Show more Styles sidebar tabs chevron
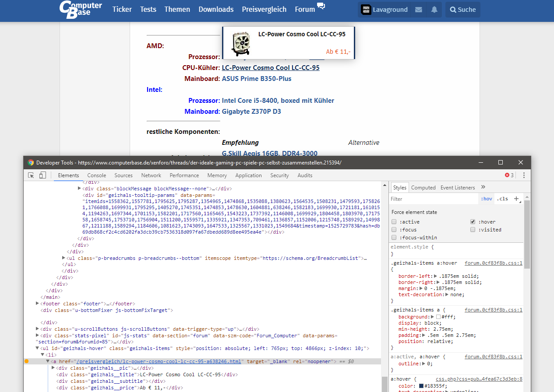554x392 pixels. coord(483,187)
